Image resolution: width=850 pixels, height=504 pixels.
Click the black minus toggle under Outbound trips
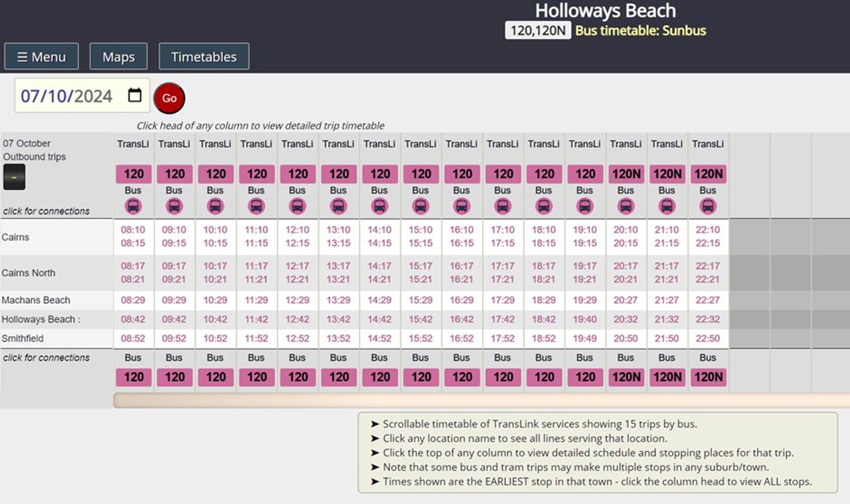pyautogui.click(x=14, y=177)
